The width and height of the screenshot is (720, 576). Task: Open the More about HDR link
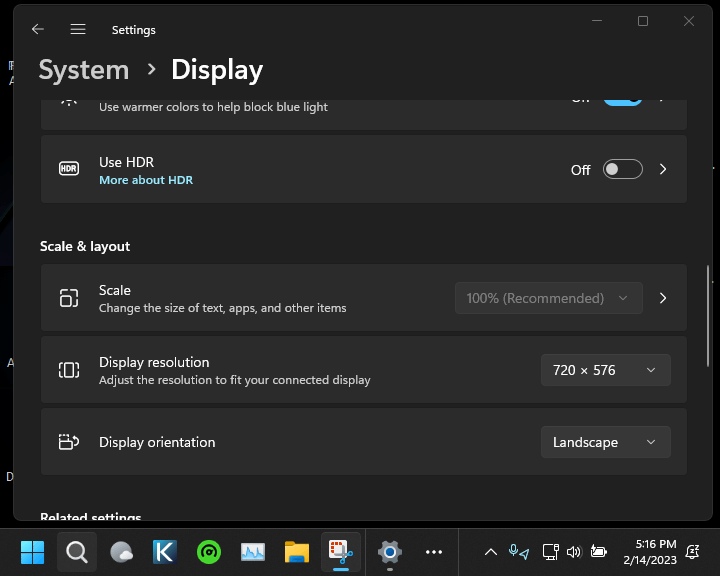146,181
